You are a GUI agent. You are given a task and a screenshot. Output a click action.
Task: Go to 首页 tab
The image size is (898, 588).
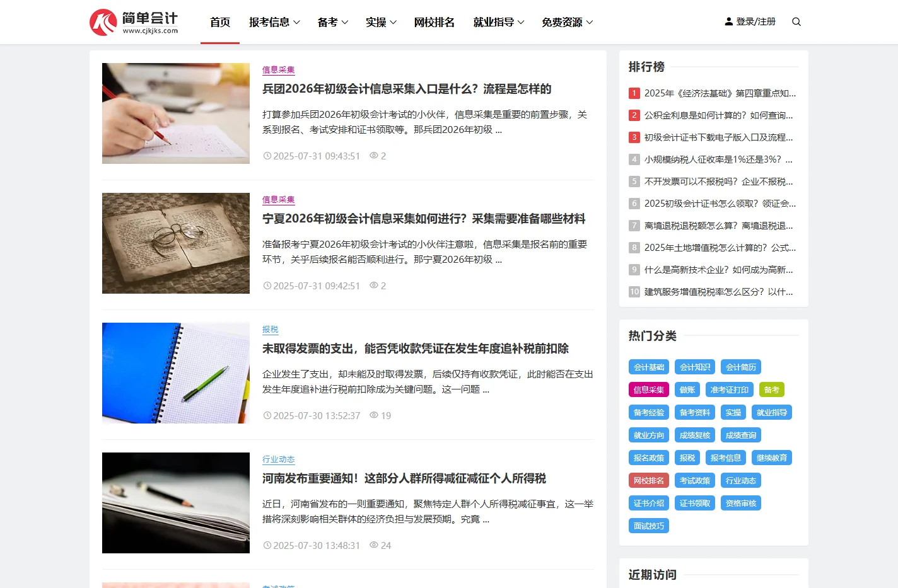click(x=220, y=22)
